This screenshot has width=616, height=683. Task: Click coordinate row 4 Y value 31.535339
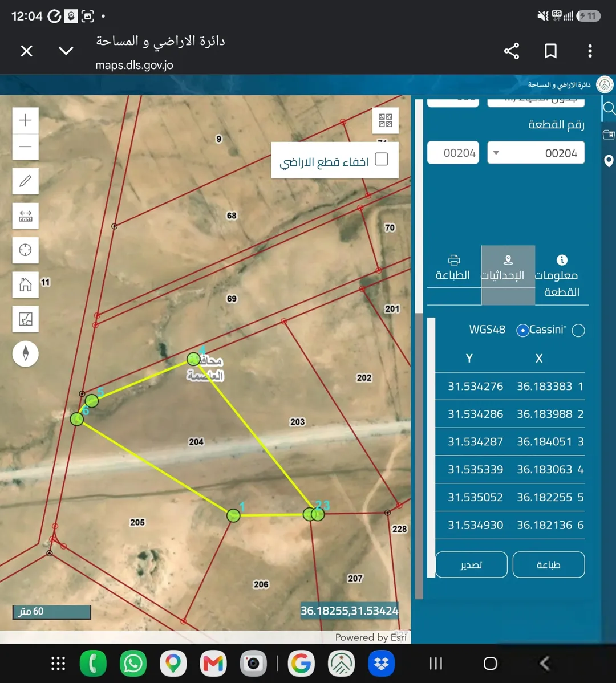[475, 470]
